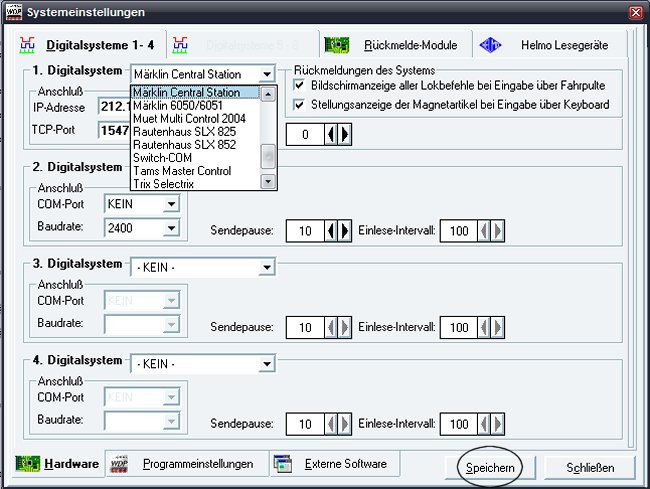Click the dropdown list scrollbar thumb
Screen dimensions: 650x489
tap(268, 156)
